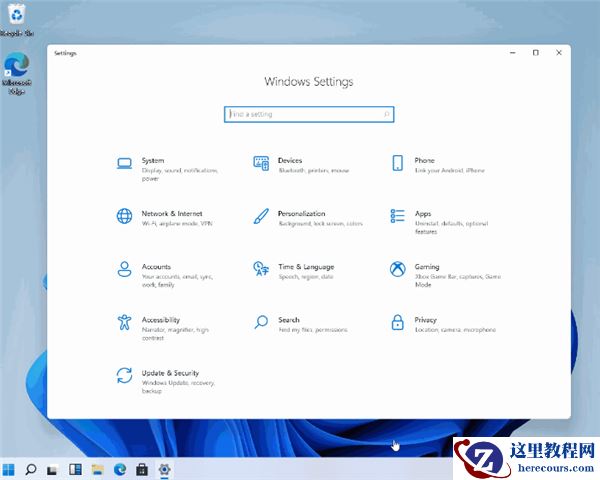The image size is (600, 480).
Task: Open the Windows Start button on taskbar
Action: coord(8,469)
